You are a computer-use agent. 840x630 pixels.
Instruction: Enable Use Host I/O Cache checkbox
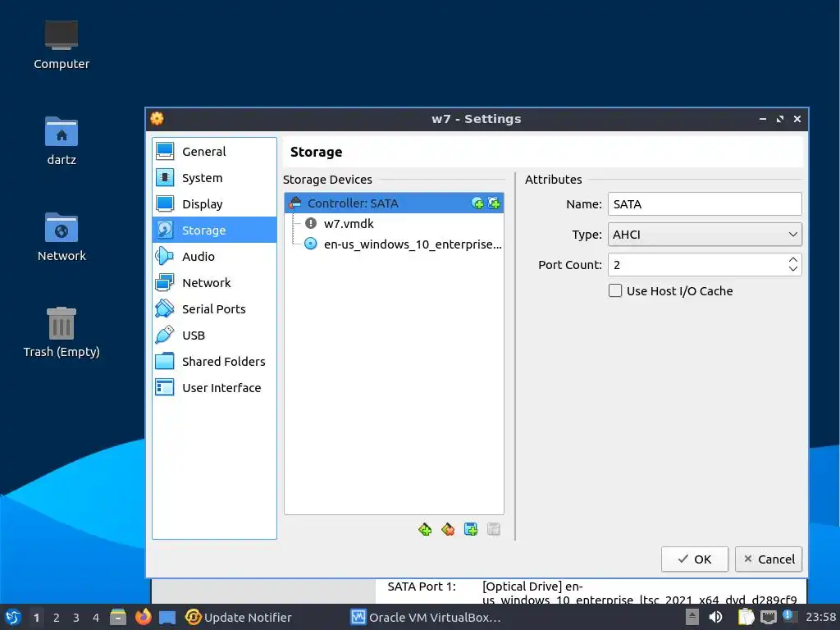615,291
